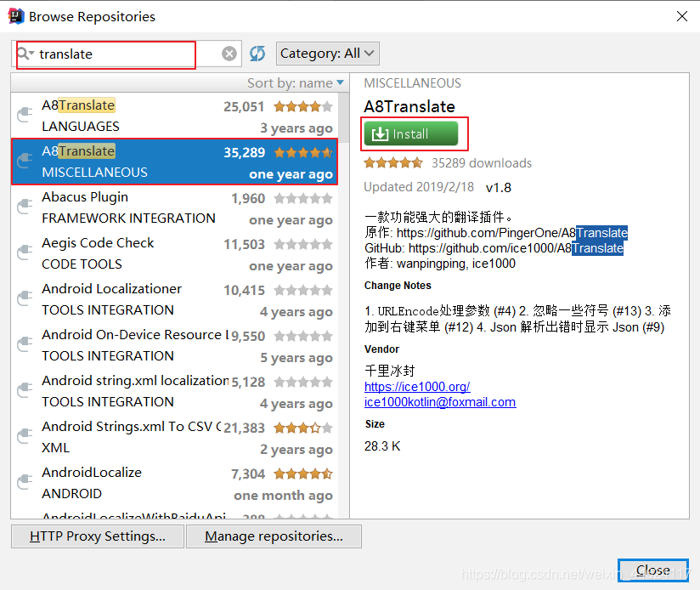Select Android Strings.xml To CSV plugin
The height and width of the screenshot is (590, 700).
[x=174, y=437]
